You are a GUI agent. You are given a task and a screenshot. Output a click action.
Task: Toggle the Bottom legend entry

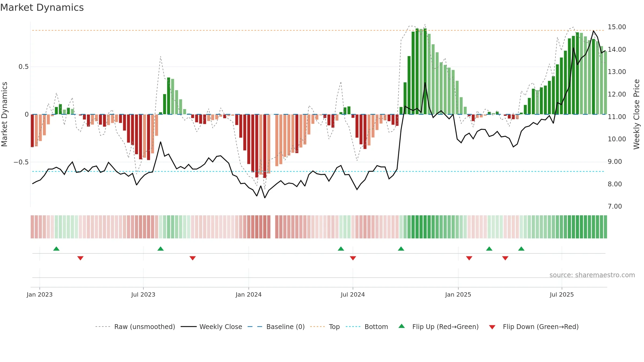[367, 327]
